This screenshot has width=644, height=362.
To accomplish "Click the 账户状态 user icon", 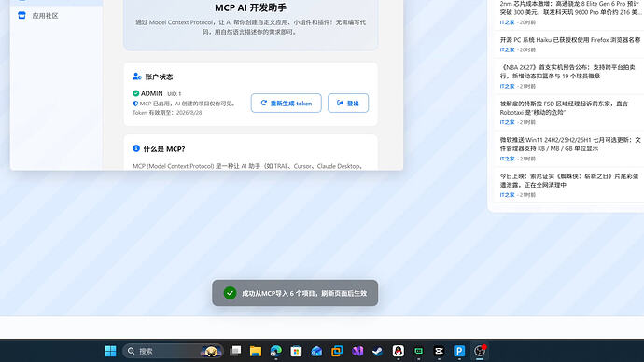I will (137, 77).
